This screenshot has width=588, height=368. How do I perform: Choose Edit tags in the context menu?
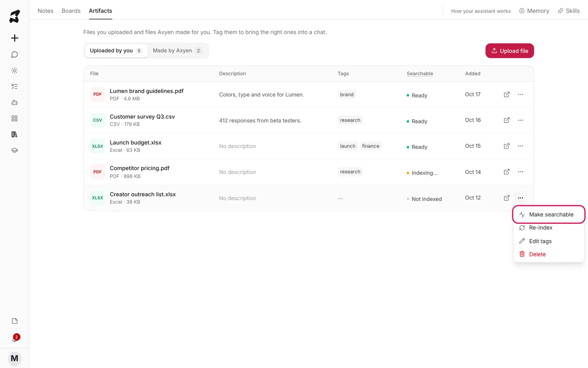click(x=548, y=241)
